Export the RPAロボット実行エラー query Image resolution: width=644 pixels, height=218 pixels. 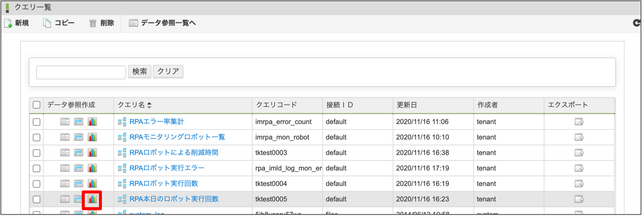pyautogui.click(x=579, y=168)
